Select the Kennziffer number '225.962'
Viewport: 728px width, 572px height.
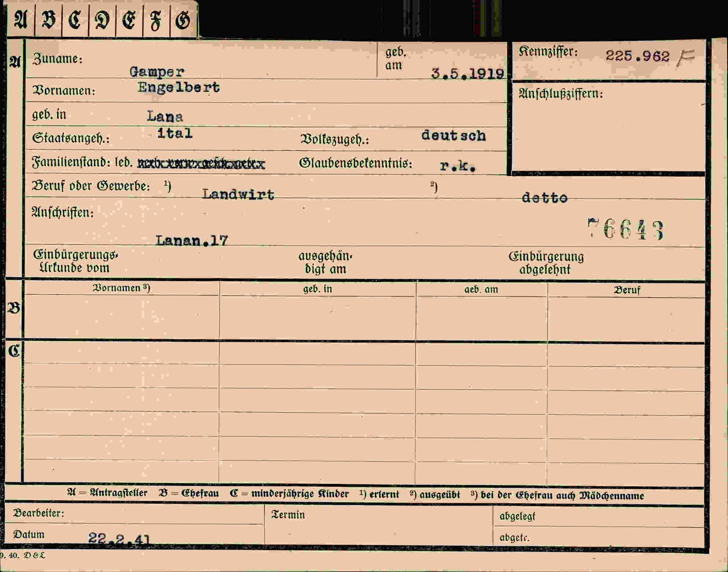(x=638, y=56)
